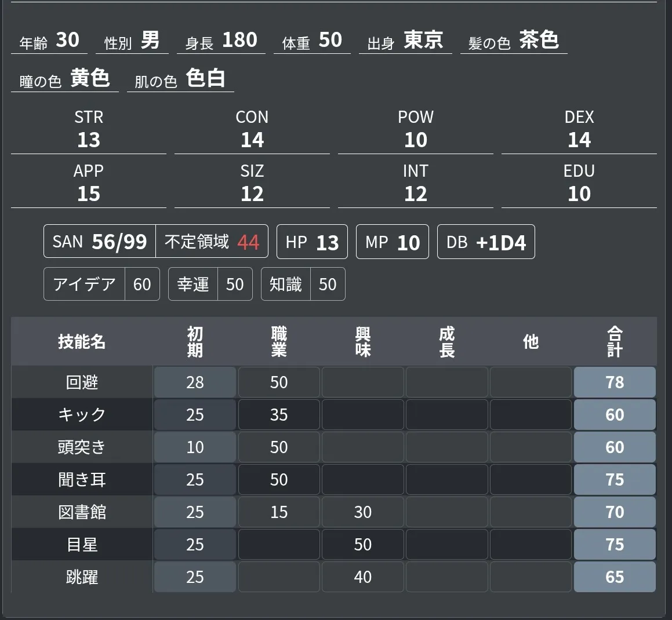Select the APP stat value 15
This screenshot has width=672, height=620.
click(x=89, y=194)
